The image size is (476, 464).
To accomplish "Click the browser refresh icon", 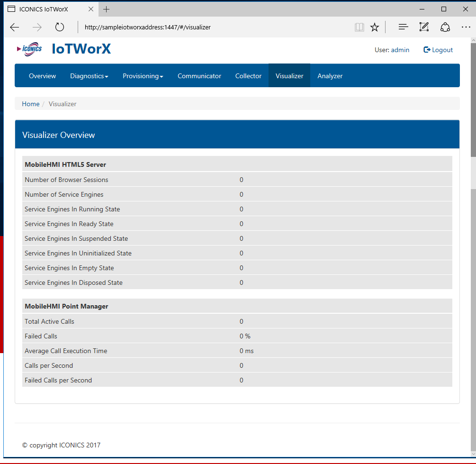I will click(x=60, y=27).
